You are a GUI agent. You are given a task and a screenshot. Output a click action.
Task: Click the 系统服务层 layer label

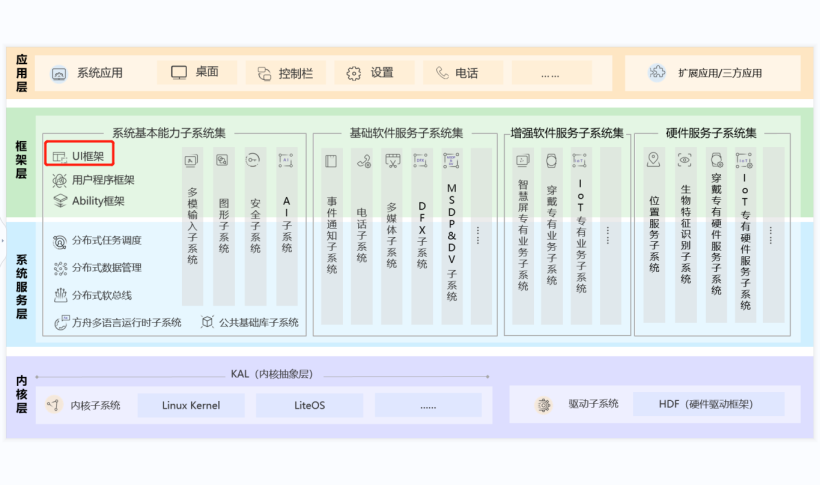point(21,287)
